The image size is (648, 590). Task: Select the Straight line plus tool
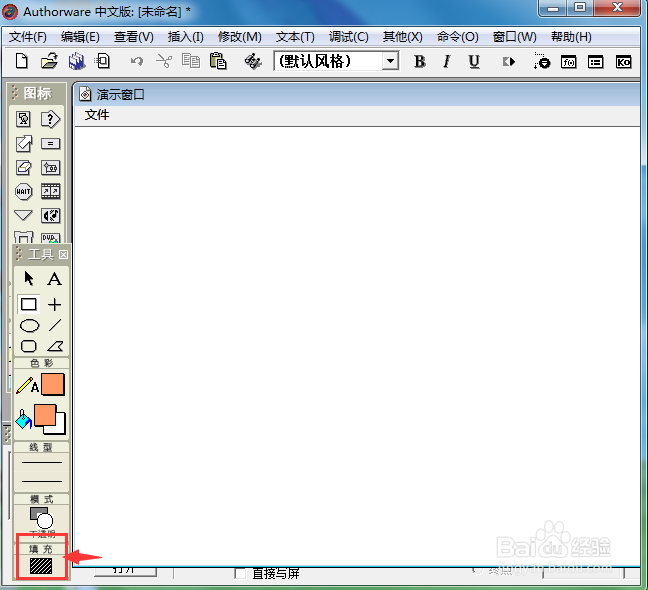point(55,305)
